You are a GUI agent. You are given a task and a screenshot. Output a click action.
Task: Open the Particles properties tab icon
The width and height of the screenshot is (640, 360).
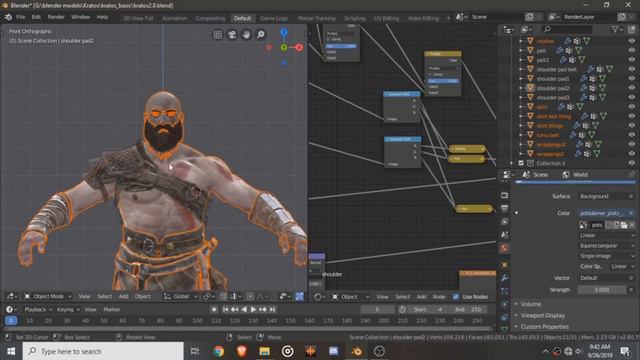504,291
